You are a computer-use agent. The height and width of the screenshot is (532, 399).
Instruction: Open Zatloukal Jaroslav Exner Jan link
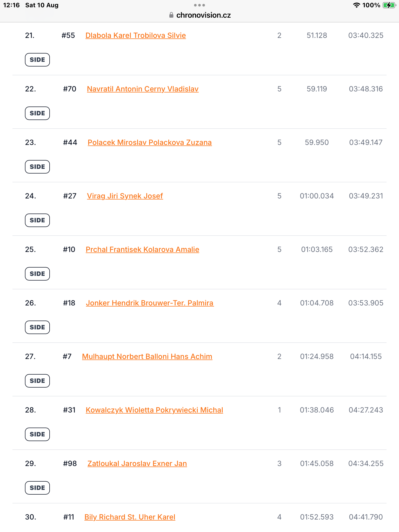137,463
